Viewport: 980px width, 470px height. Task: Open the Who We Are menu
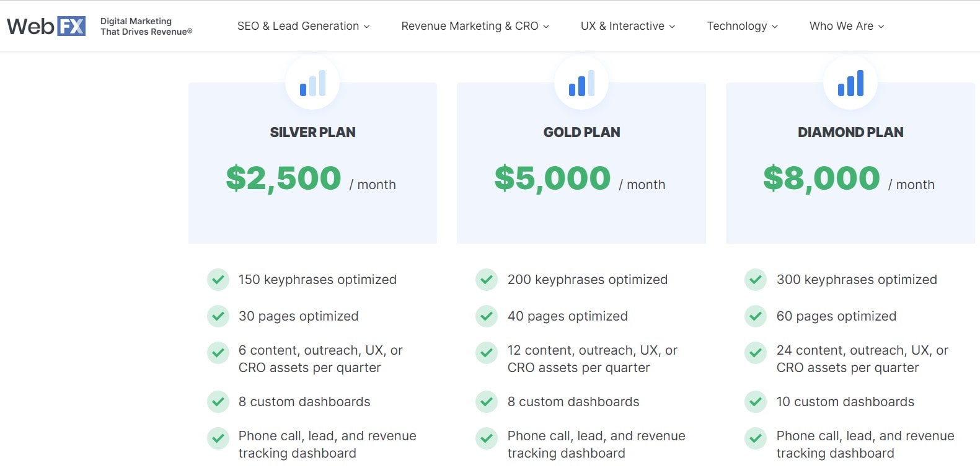coord(846,26)
